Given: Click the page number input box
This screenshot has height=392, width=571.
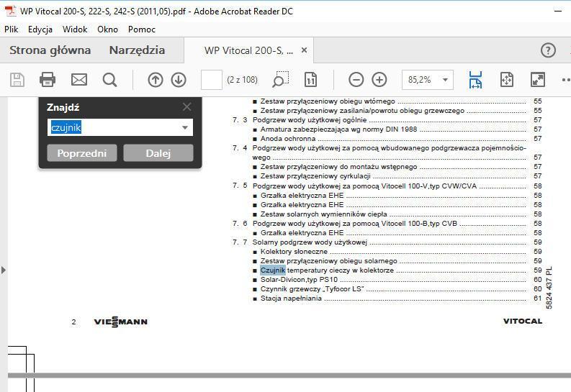Looking at the screenshot, I should point(211,80).
